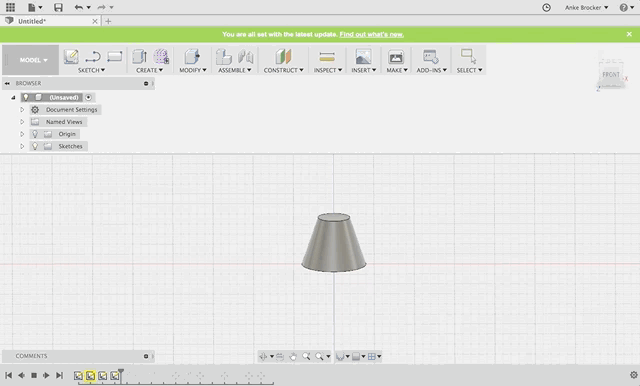
Task: Open the Anke Brocker account dropdown
Action: pos(586,7)
